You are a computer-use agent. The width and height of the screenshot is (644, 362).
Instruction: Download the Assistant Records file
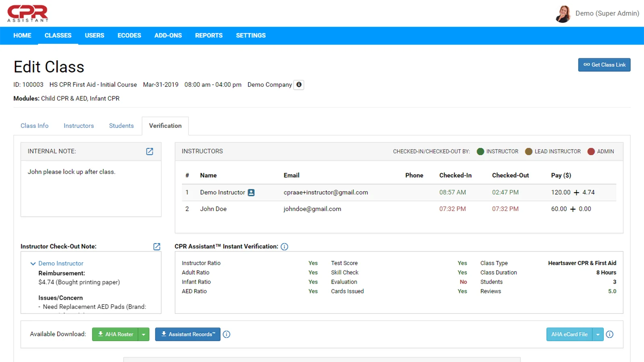pos(188,334)
